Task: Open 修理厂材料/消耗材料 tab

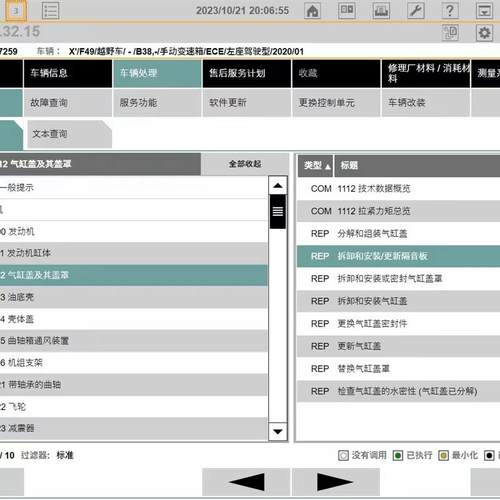Action: pos(426,73)
